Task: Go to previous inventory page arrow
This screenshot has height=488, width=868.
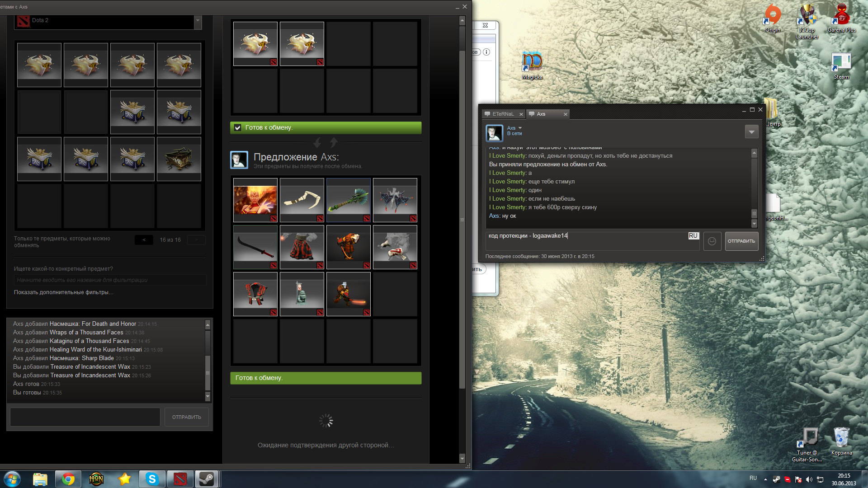Action: 144,240
